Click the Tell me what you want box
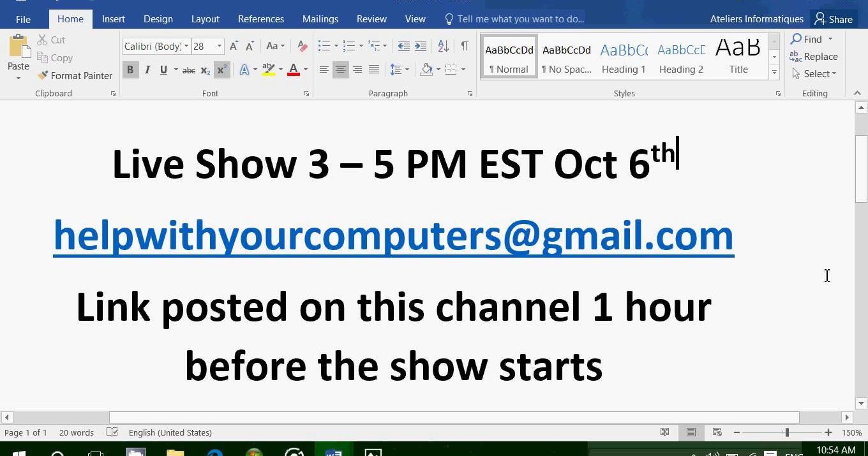This screenshot has width=868, height=456. [x=520, y=19]
